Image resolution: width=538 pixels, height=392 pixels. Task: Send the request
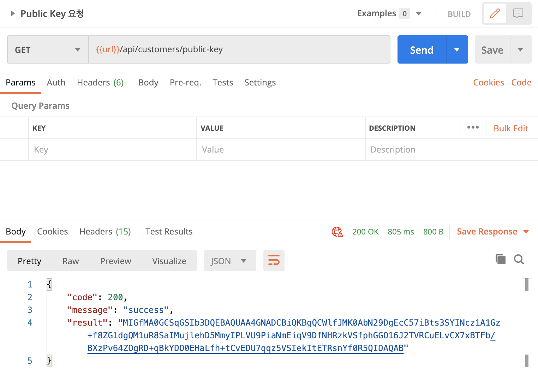coord(422,50)
